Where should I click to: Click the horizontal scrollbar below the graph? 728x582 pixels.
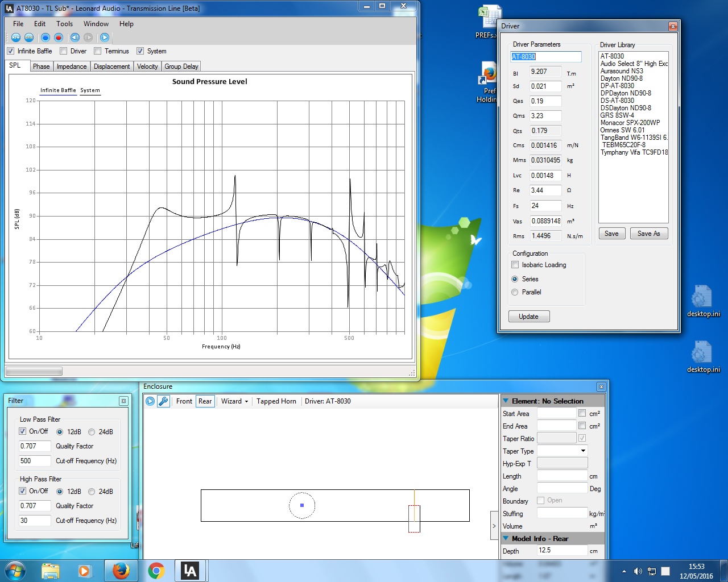(34, 372)
